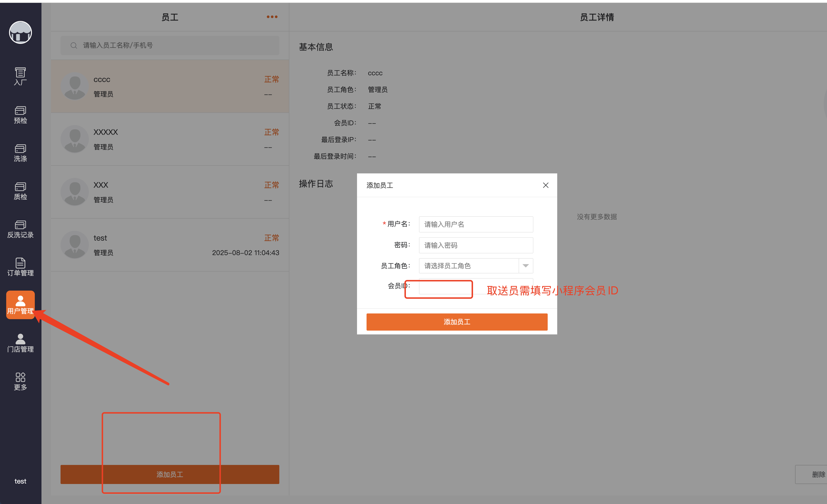Image resolution: width=827 pixels, height=504 pixels.
Task: Focus the 用户名 input field
Action: (x=476, y=224)
